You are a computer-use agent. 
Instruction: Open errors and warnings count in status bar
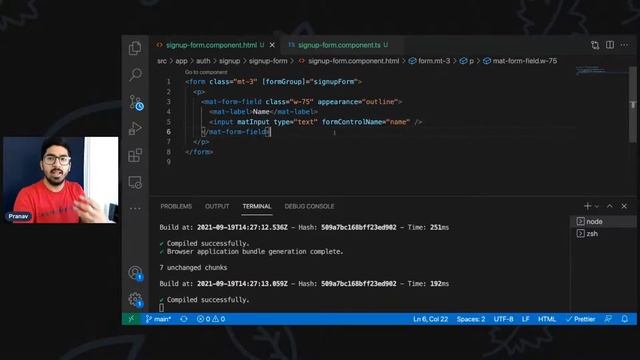coord(211,319)
